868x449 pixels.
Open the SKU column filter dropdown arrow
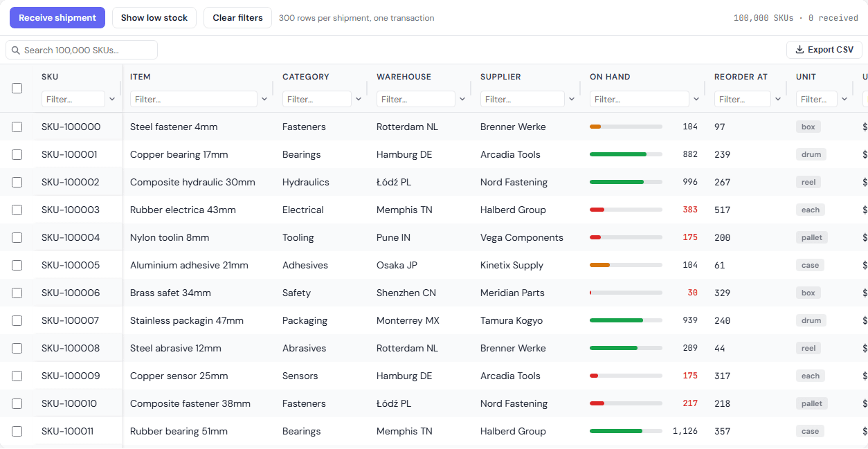pyautogui.click(x=112, y=99)
